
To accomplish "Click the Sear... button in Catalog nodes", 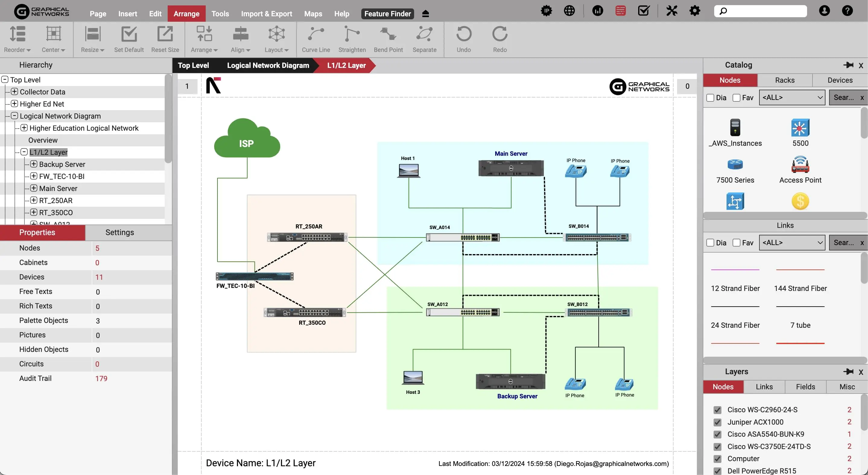I will [844, 98].
